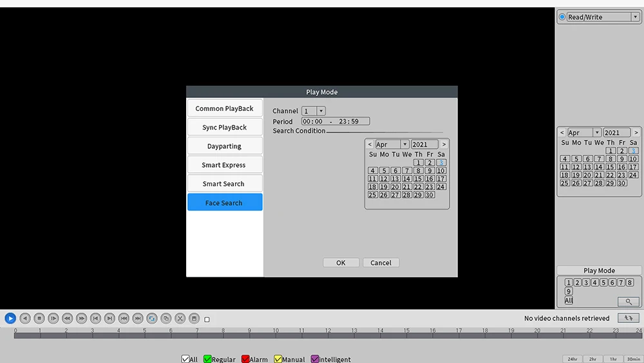Click the fast forward icon
Image resolution: width=644 pixels, height=363 pixels.
81,319
